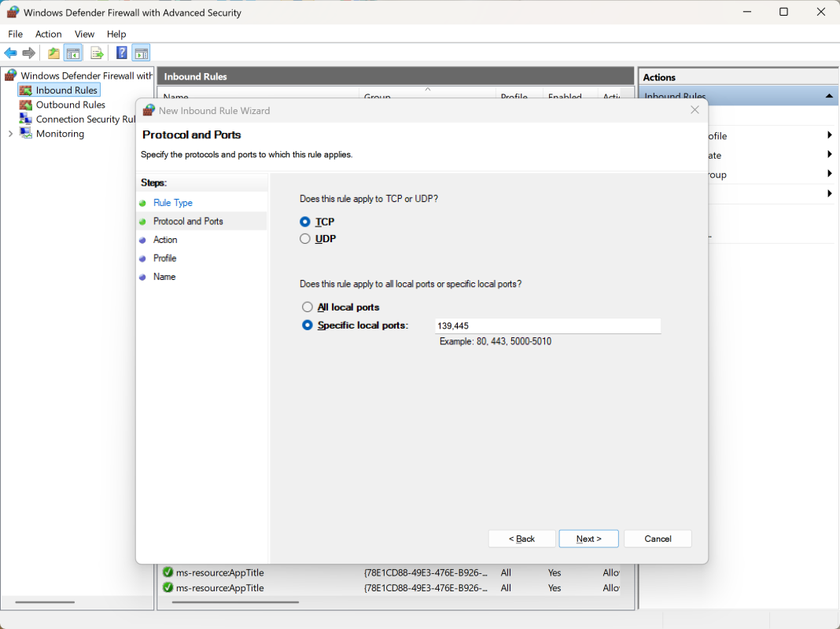The image size is (840, 629).
Task: Open Help via the blue question mark icon
Action: [122, 53]
